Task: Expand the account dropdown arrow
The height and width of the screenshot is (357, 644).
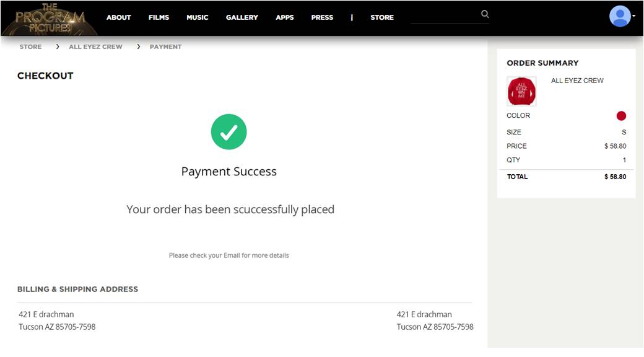Action: point(634,15)
